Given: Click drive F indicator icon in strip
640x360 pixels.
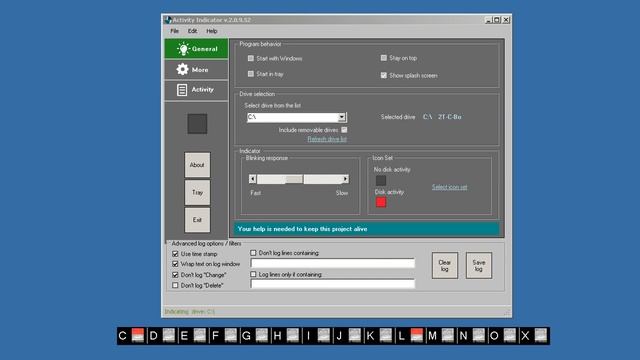Looking at the screenshot, I should [x=231, y=336].
